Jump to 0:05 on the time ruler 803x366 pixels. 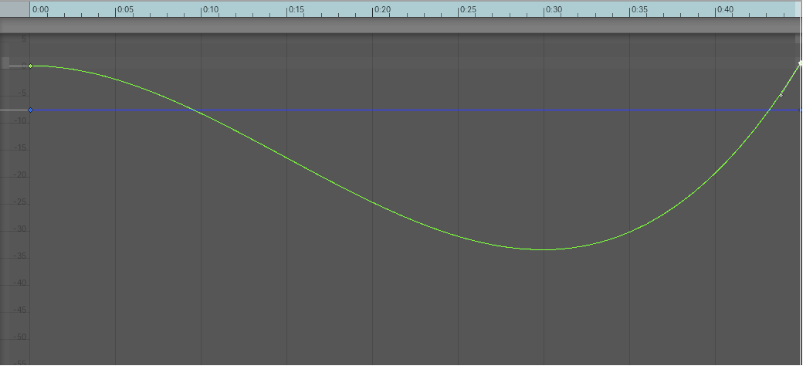(x=125, y=9)
